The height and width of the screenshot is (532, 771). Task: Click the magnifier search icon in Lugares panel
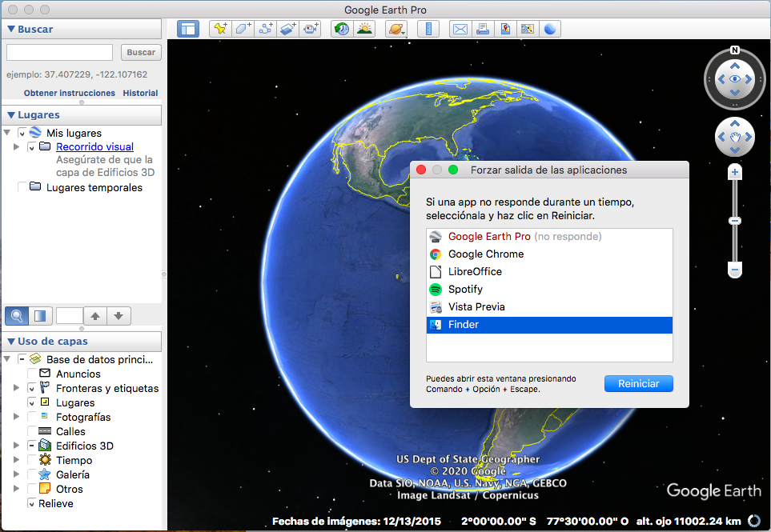click(17, 316)
